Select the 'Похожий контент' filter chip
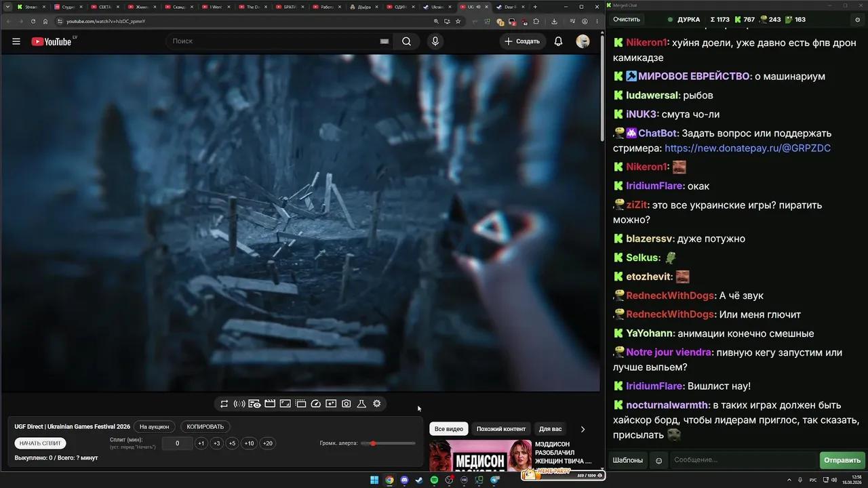The width and height of the screenshot is (868, 488). [x=501, y=429]
